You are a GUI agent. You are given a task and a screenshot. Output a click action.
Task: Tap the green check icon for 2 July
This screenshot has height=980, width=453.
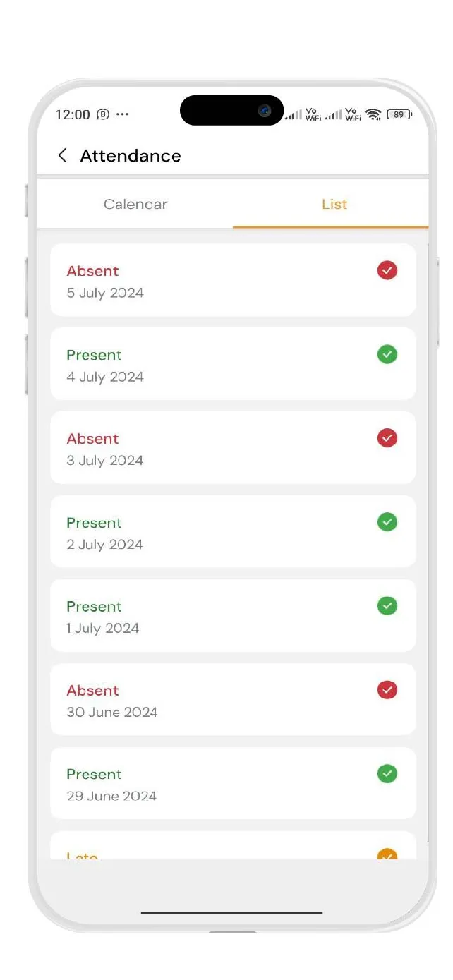[x=387, y=522]
